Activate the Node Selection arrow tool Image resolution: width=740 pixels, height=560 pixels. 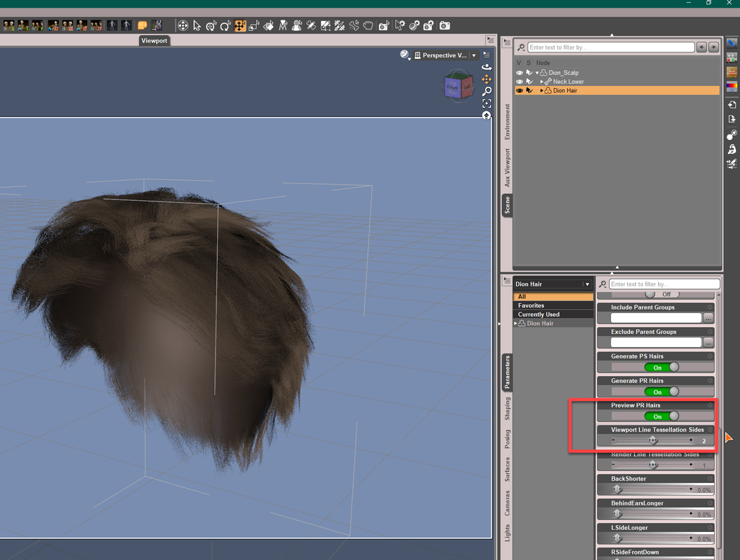click(x=197, y=26)
